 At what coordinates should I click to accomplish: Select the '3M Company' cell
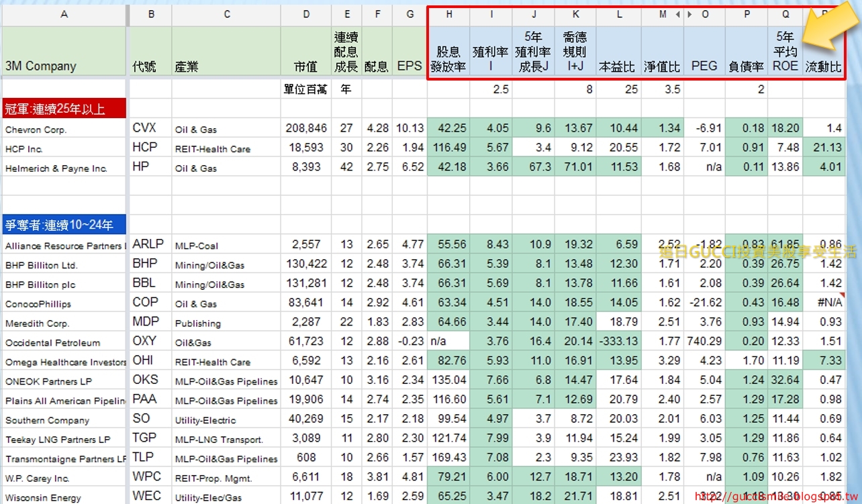[x=64, y=51]
